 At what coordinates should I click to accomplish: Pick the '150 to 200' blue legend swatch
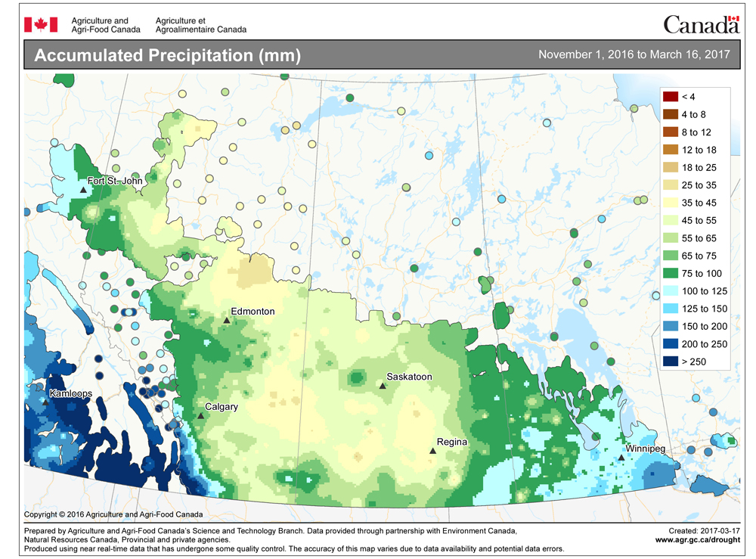tap(669, 327)
